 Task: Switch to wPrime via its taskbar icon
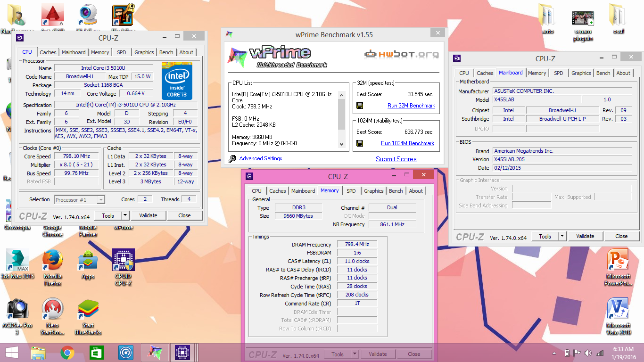[154, 353]
